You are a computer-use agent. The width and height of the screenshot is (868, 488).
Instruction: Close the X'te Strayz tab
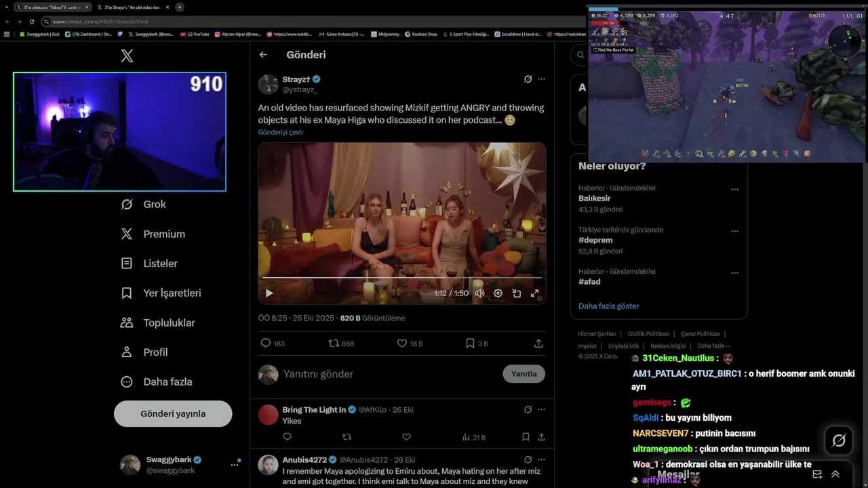pyautogui.click(x=167, y=7)
